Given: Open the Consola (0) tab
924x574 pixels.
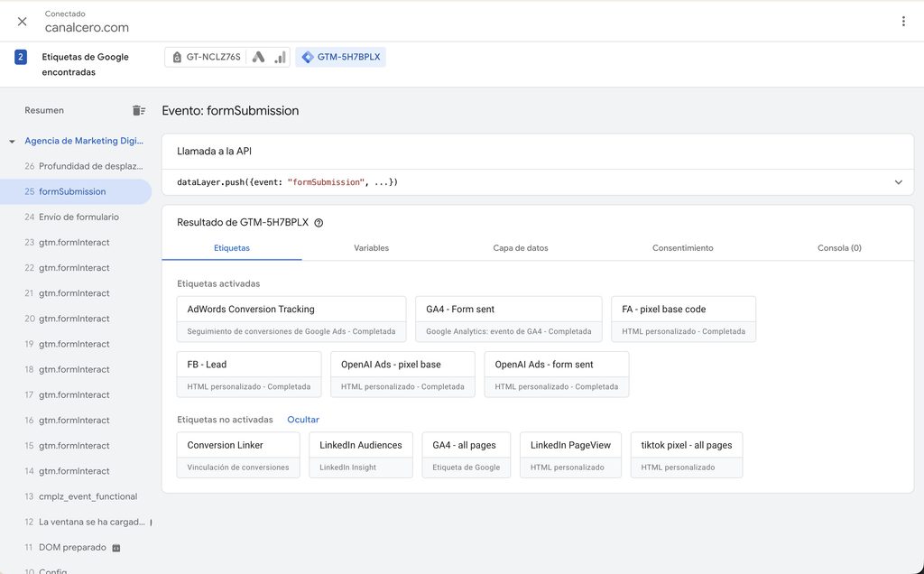Looking at the screenshot, I should pyautogui.click(x=839, y=248).
